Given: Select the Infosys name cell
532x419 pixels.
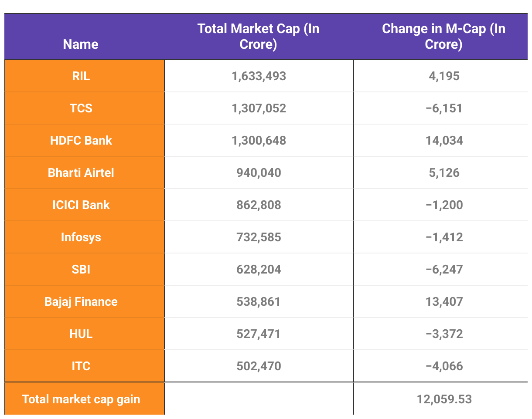Looking at the screenshot, I should (x=81, y=237).
